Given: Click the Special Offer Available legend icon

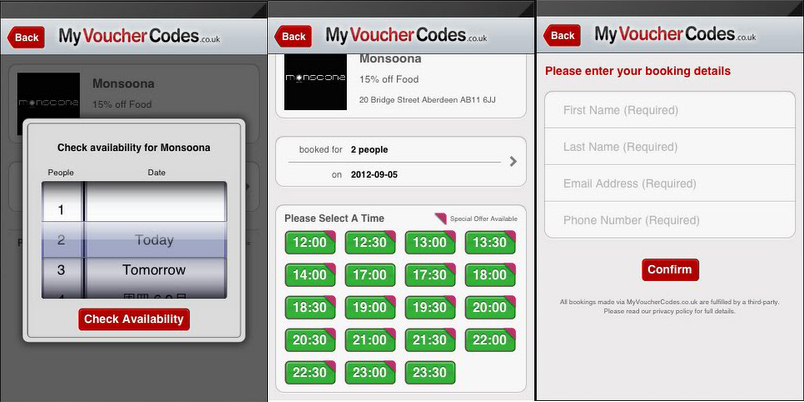Looking at the screenshot, I should pos(440,219).
